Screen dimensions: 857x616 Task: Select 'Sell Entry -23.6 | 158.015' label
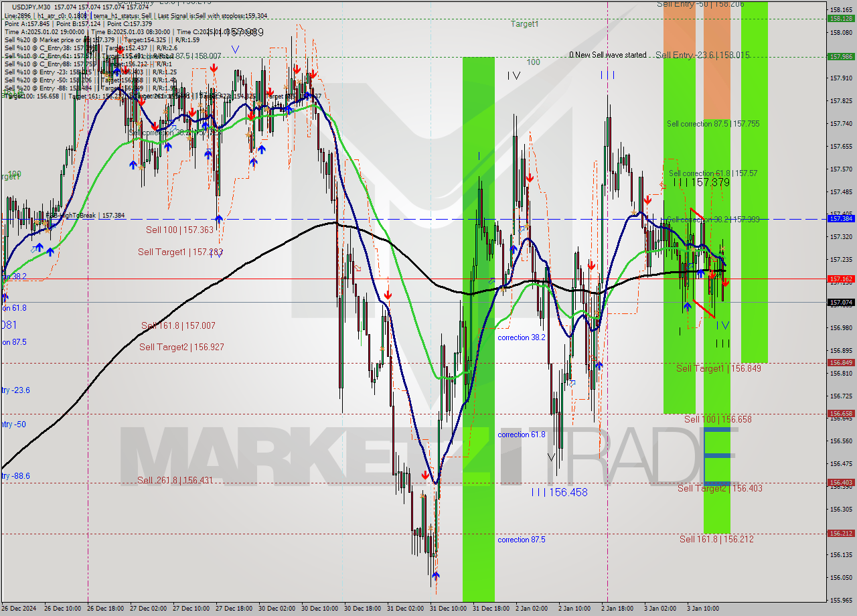coord(703,55)
